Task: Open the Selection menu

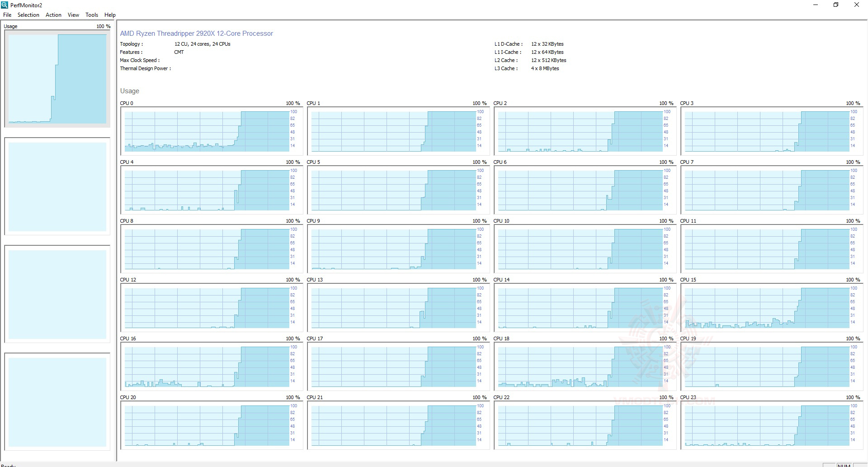Action: coord(28,15)
